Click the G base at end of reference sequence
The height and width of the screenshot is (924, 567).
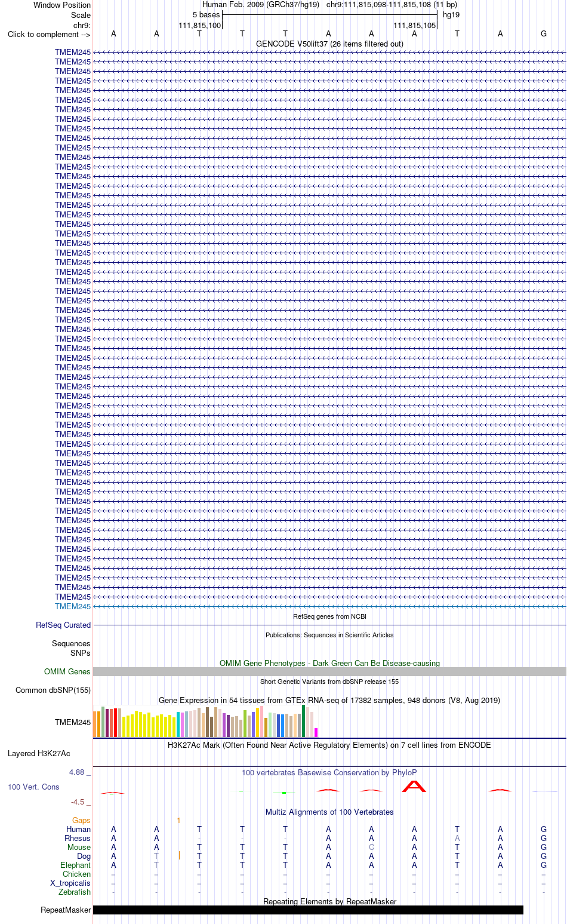(544, 34)
